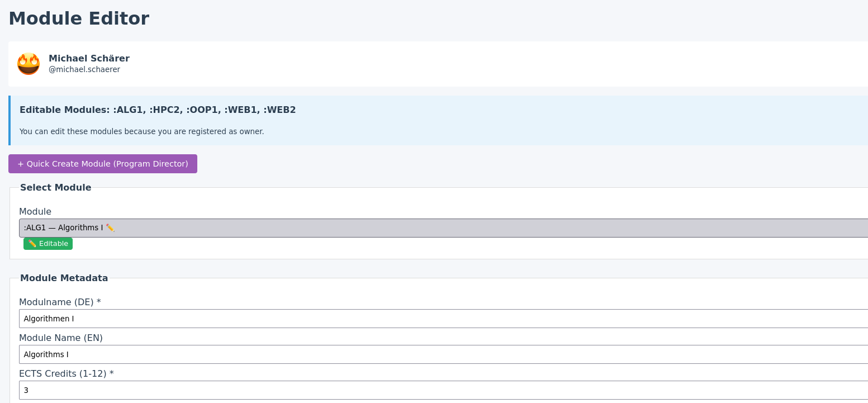Click the star-eyes emoji avatar
This screenshot has width=868, height=403.
(x=29, y=64)
